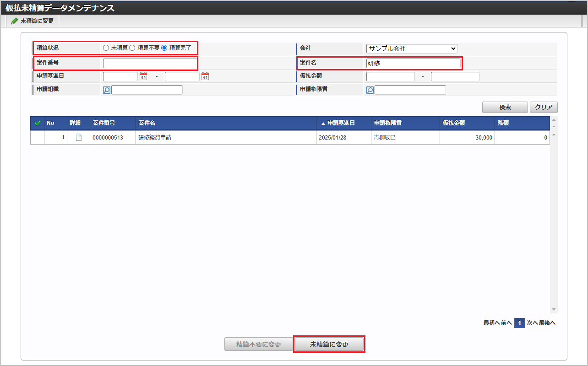The height and width of the screenshot is (366, 588).
Task: Sort by the 申請権限者 column header
Action: (x=406, y=123)
